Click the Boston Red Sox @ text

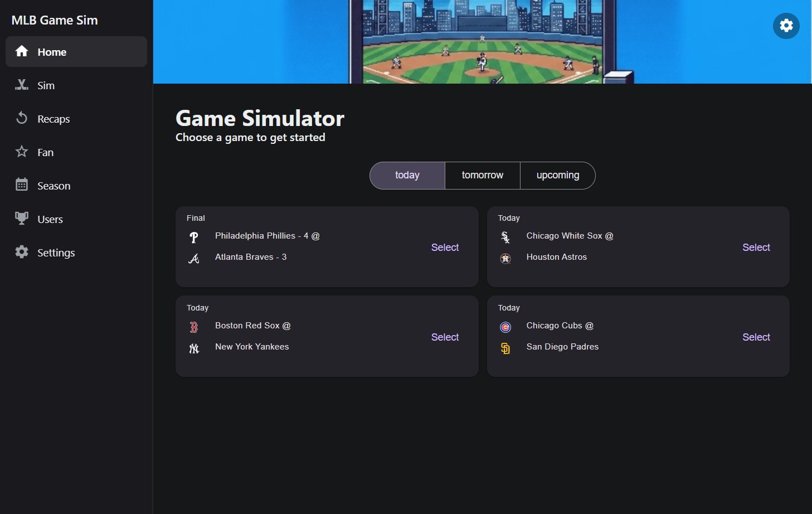click(253, 326)
